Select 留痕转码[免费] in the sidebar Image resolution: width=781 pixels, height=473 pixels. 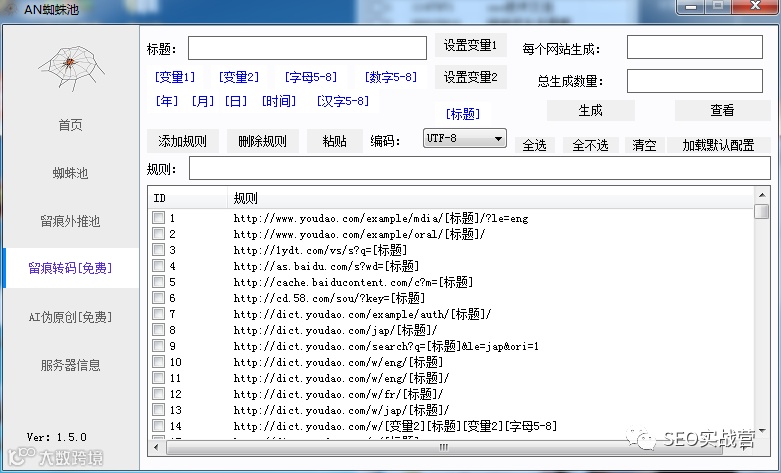(x=70, y=268)
